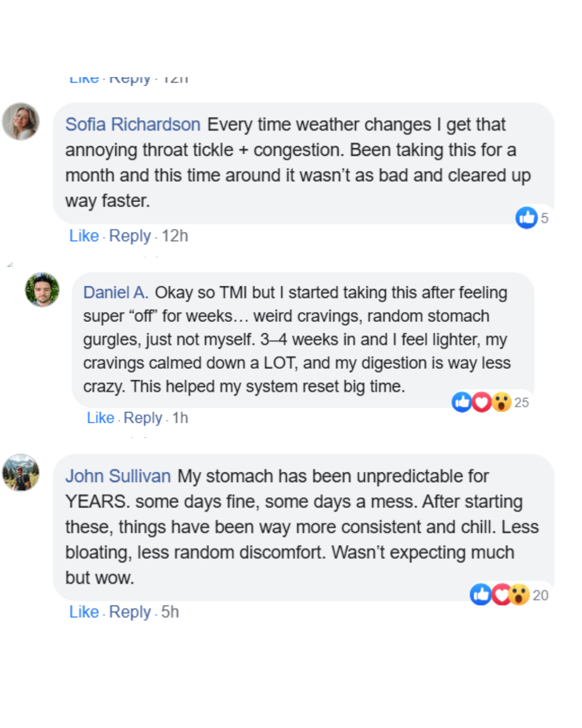This screenshot has width=582, height=728.
Task: Like John Sullivan's comment
Action: (x=84, y=612)
